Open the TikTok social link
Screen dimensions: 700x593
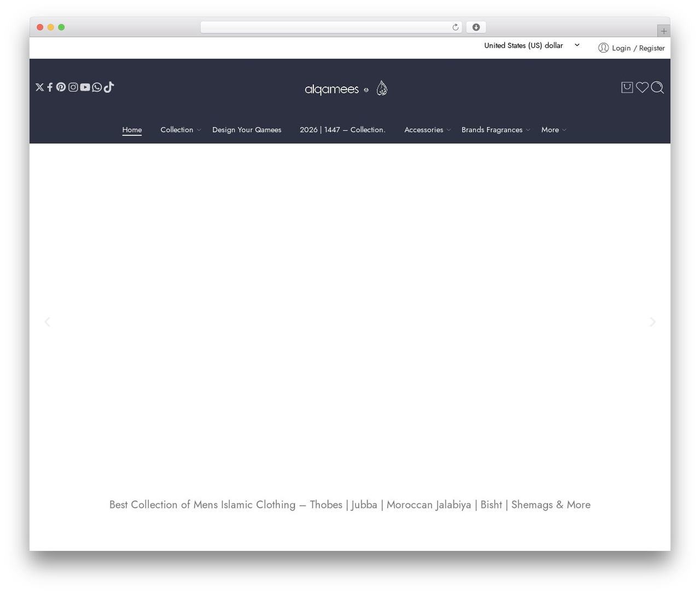pos(109,87)
